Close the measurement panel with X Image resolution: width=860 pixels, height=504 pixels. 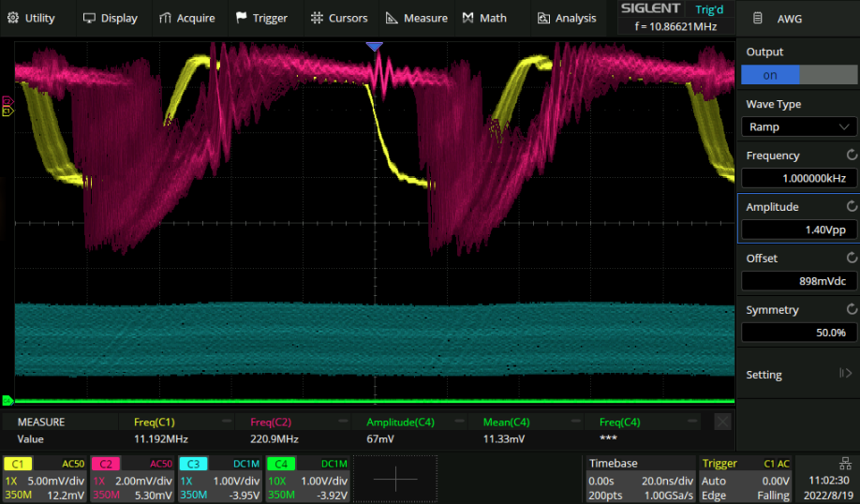pos(722,422)
